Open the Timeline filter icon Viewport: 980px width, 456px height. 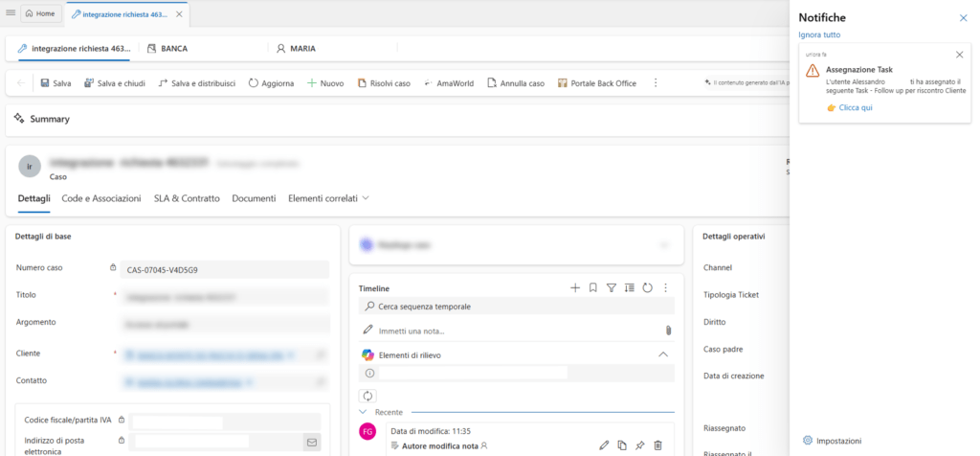click(612, 287)
